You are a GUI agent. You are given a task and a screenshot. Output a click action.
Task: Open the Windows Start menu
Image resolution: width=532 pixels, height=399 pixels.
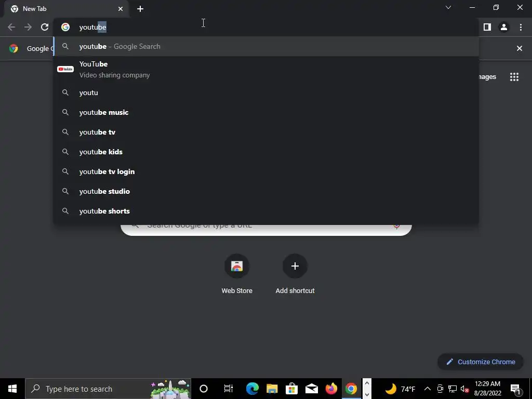pyautogui.click(x=12, y=389)
